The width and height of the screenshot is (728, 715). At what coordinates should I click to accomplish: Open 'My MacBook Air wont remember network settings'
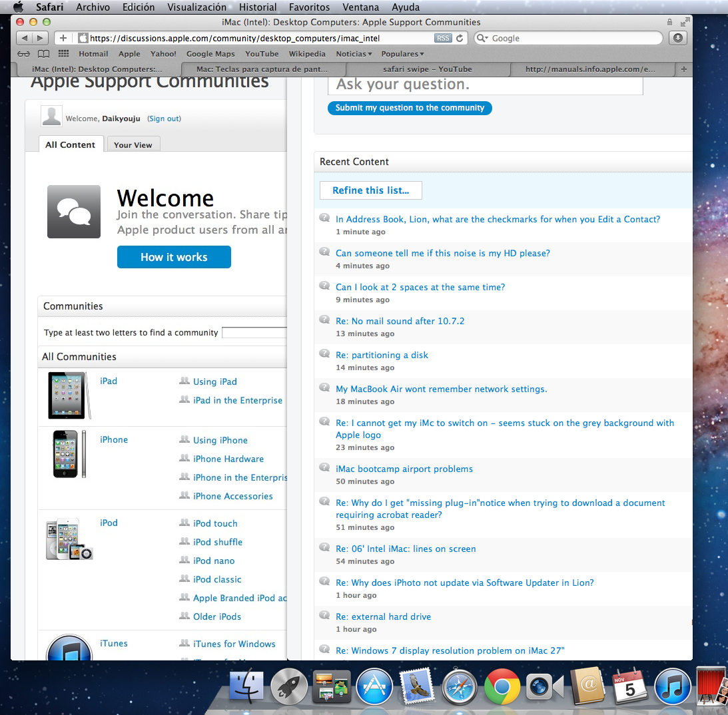pyautogui.click(x=442, y=389)
